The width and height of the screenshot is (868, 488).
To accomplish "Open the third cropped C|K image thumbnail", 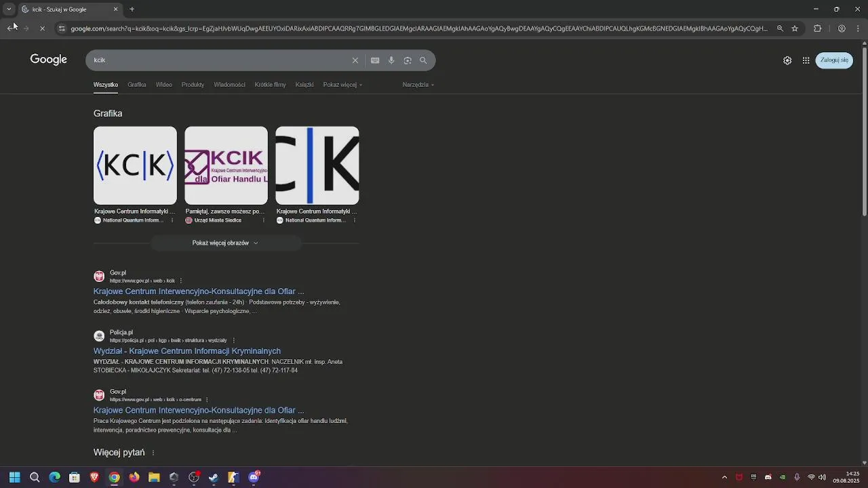I will [317, 165].
